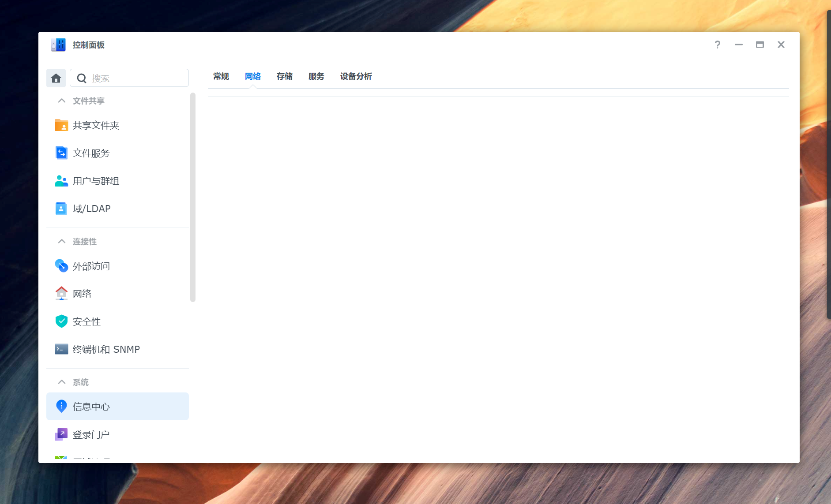Open help with the question mark button
The width and height of the screenshot is (831, 504).
[x=718, y=45]
